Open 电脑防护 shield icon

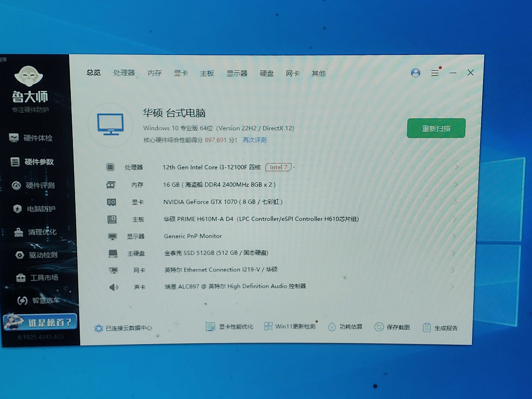(18, 208)
